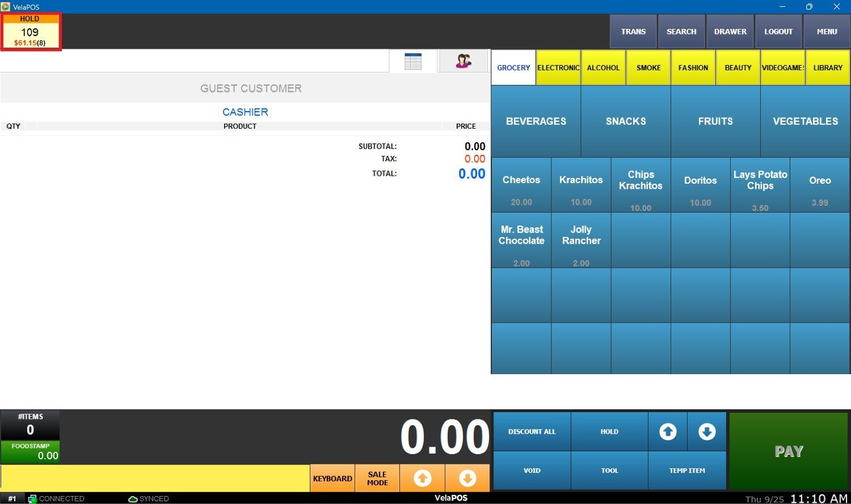This screenshot has height=504, width=851.
Task: Add Oreo to the sale
Action: (820, 185)
